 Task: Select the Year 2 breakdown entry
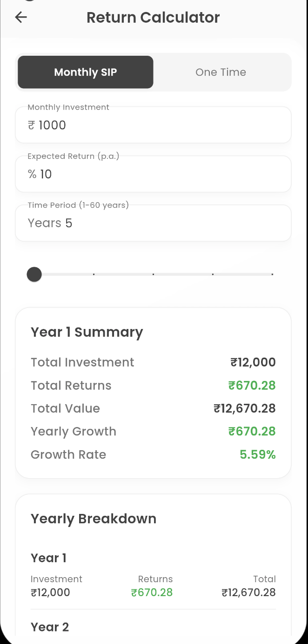pos(50,627)
